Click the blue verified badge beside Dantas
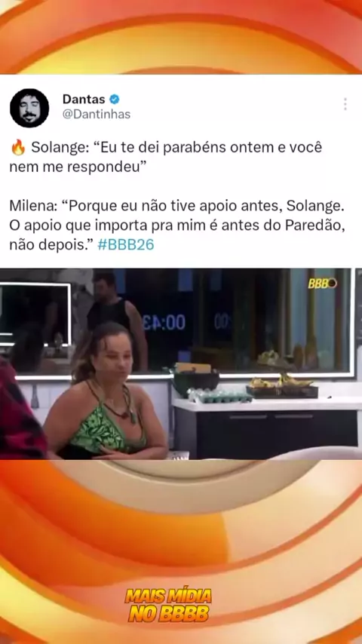The width and height of the screenshot is (362, 644). pyautogui.click(x=114, y=99)
